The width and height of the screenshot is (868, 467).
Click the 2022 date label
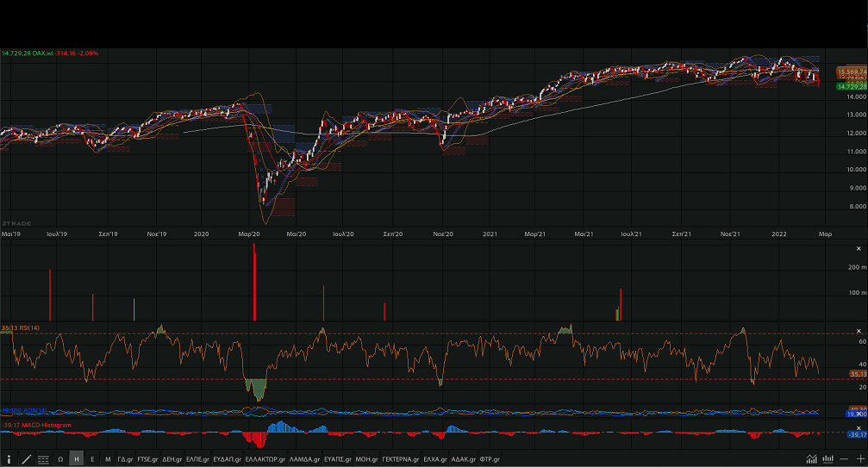779,234
